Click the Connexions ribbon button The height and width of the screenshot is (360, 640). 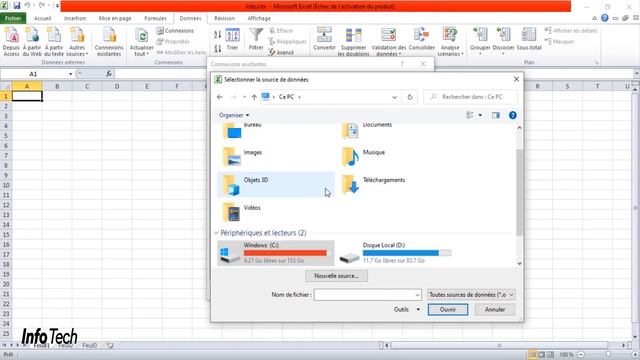[x=175, y=31]
